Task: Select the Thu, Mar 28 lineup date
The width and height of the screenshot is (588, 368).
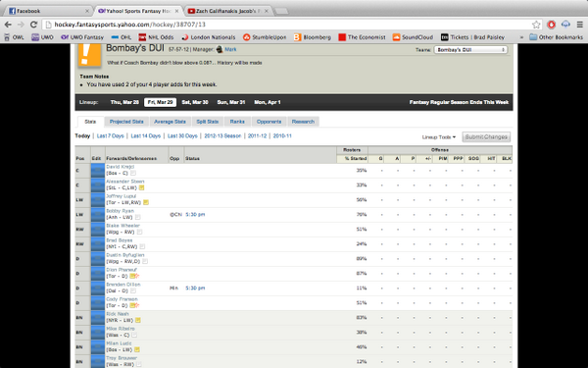Action: (x=124, y=102)
